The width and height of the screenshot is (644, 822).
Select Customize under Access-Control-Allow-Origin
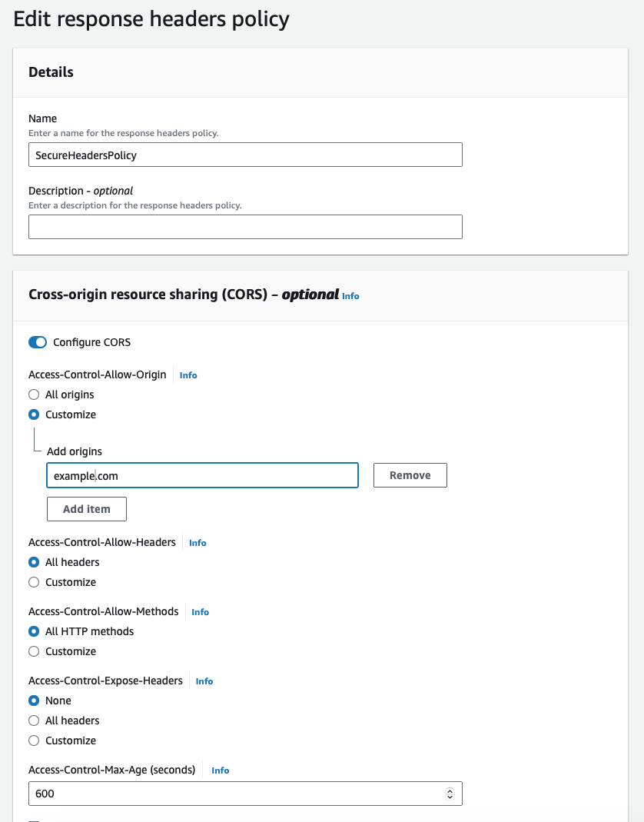34,414
